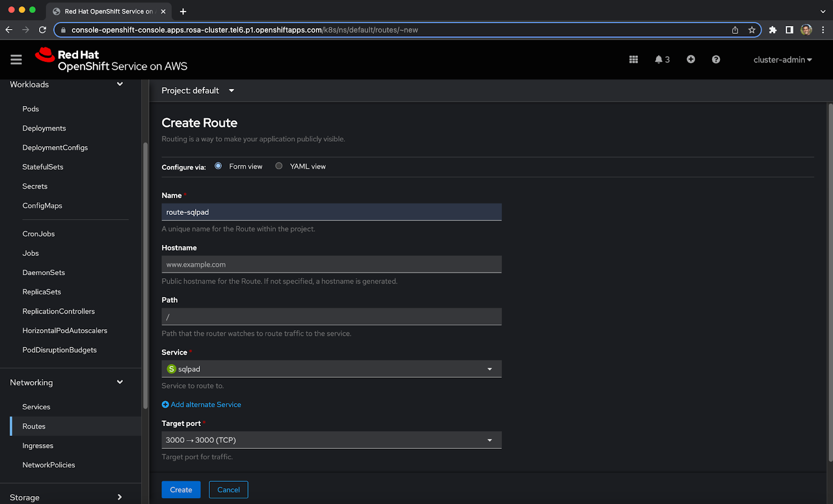Screen dimensions: 833x504
Task: Bookmark this page with star icon
Action: (x=751, y=30)
